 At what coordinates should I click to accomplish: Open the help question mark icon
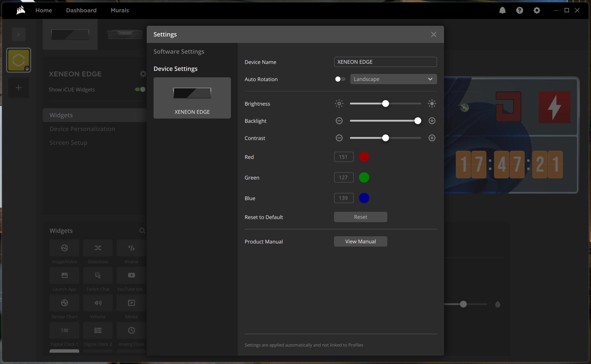pos(519,10)
